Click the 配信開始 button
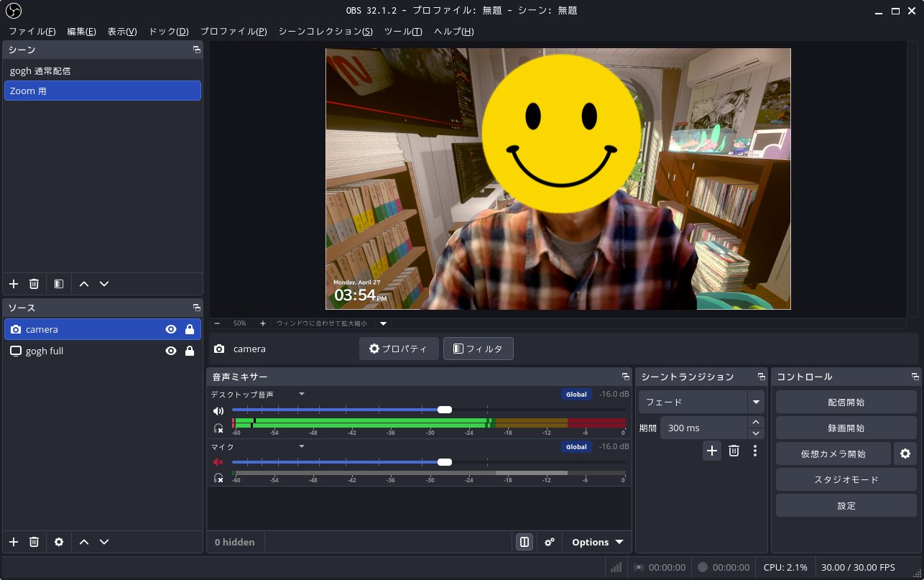The height and width of the screenshot is (580, 924). tap(846, 402)
